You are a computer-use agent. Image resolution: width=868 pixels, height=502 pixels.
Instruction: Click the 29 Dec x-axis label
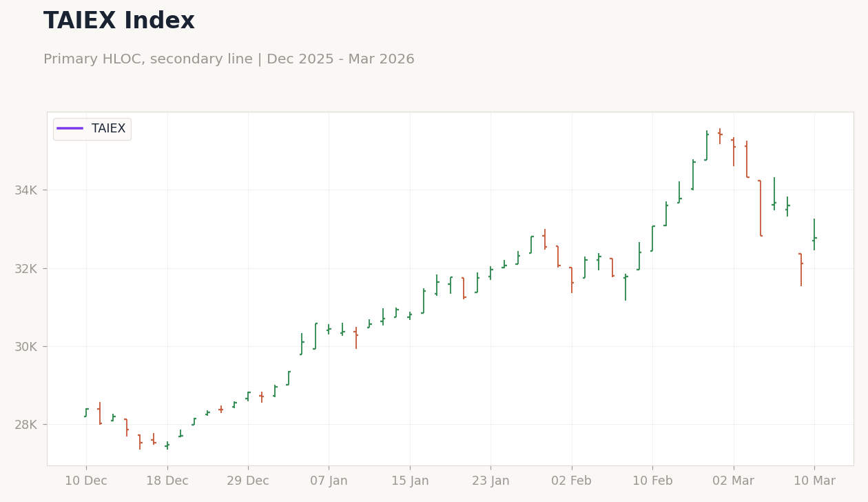pos(248,481)
